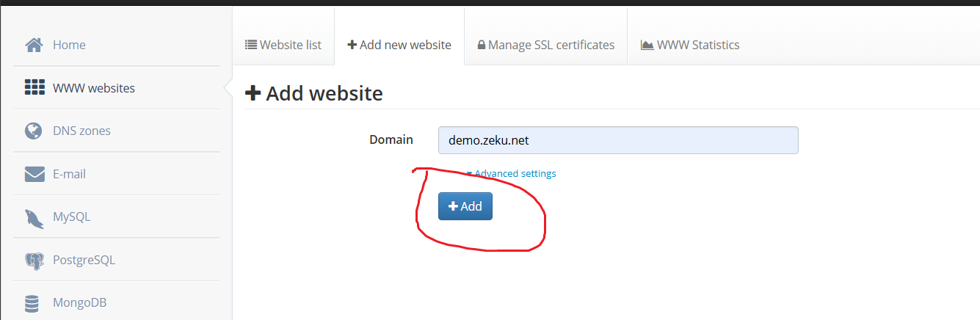The image size is (980, 320).
Task: Click the Advanced settings triangle arrow
Action: [x=470, y=174]
